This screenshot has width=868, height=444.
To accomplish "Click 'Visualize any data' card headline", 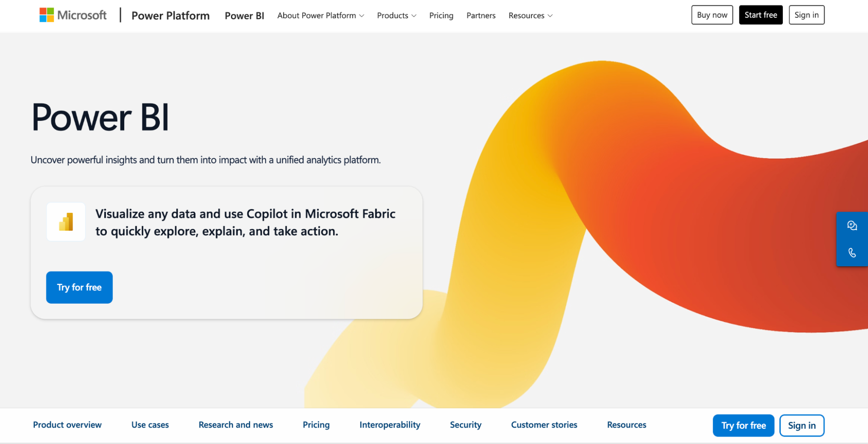I will tap(245, 222).
